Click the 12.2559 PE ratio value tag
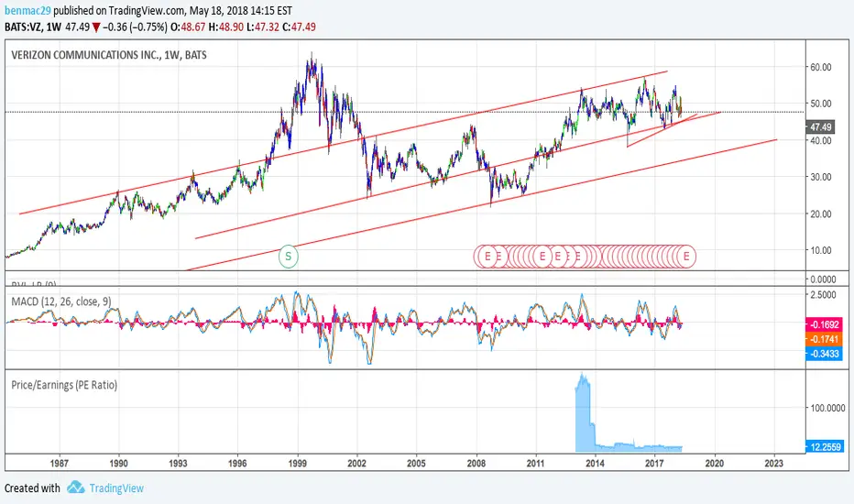The height and width of the screenshot is (504, 854). pos(825,447)
